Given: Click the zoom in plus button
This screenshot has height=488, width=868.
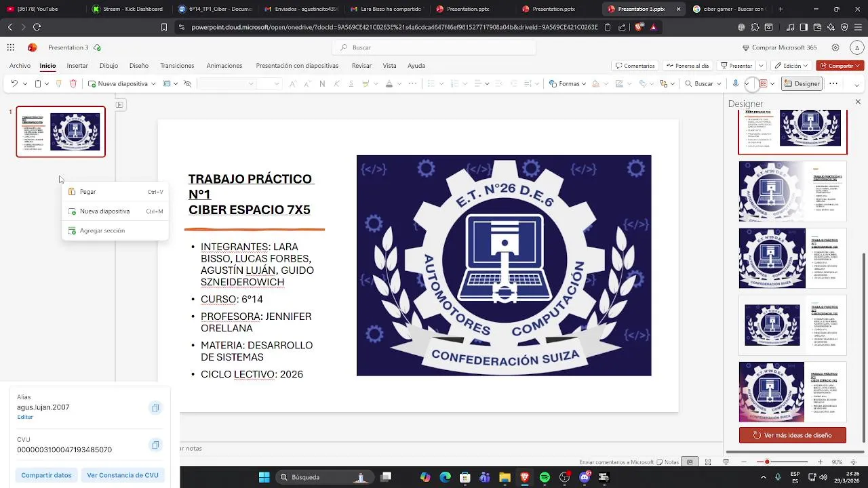Looking at the screenshot, I should [820, 462].
